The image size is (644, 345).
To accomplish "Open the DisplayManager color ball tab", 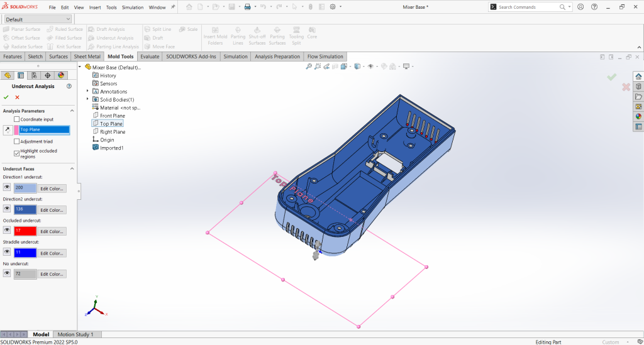I will pyautogui.click(x=61, y=75).
